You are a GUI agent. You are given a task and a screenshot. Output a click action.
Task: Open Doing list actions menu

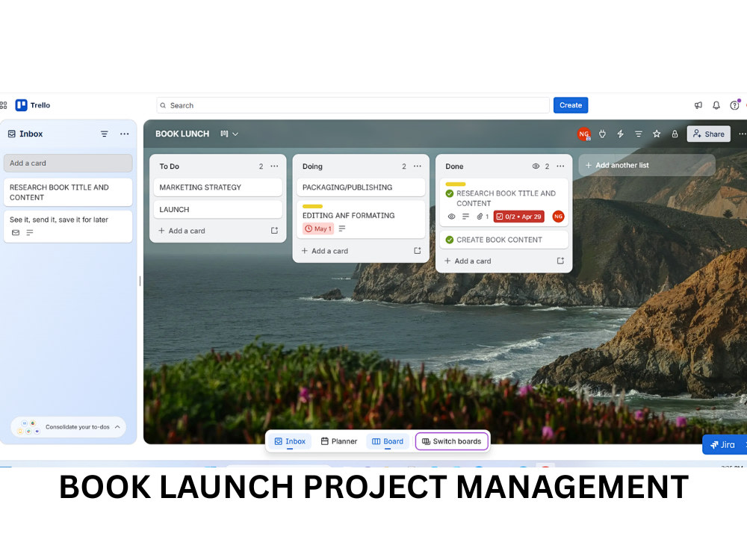(x=418, y=167)
